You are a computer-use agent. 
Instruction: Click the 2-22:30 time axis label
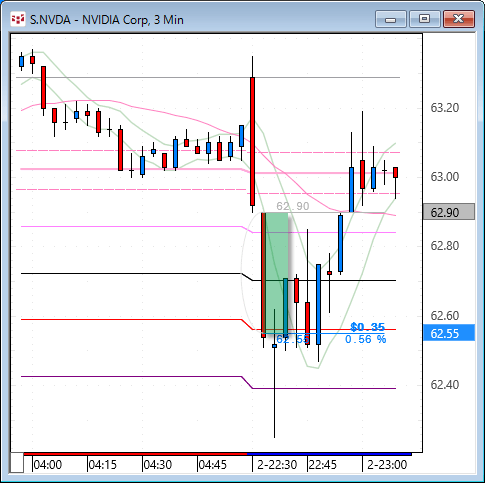pos(277,465)
